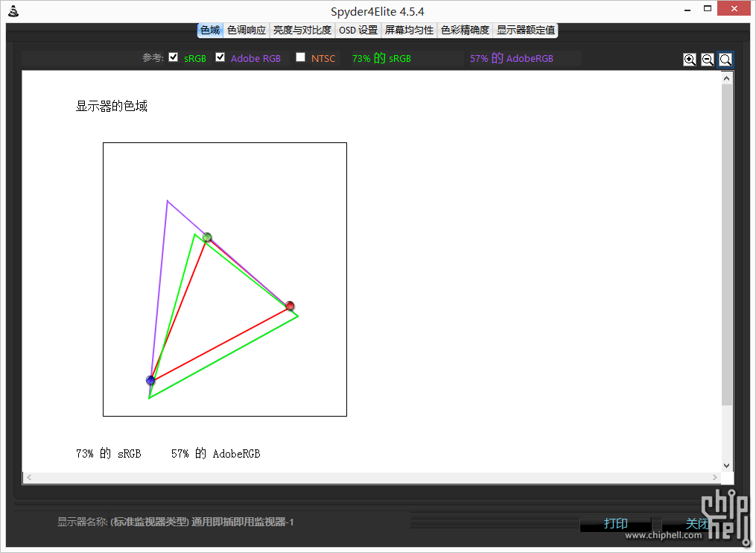Click the vertical scrollbar down arrow
The image size is (756, 553).
pos(727,466)
